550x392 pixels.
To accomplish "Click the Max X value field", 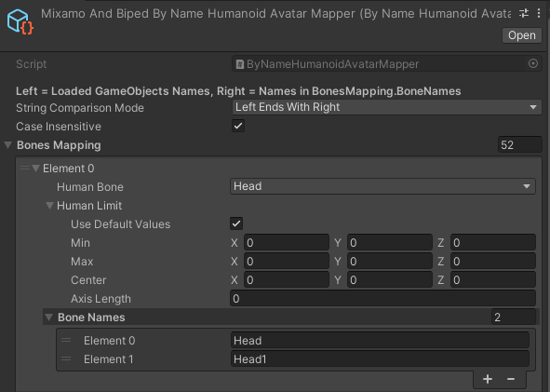I will pos(287,261).
